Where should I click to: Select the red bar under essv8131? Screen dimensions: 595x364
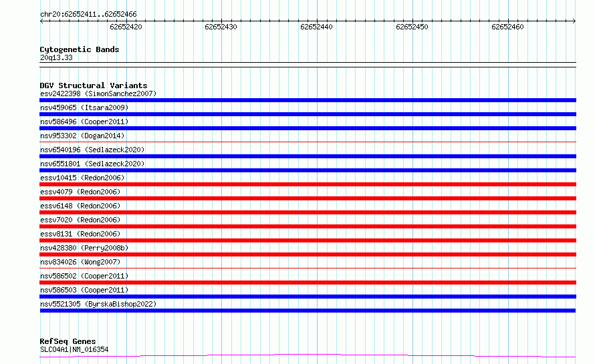[x=308, y=240]
